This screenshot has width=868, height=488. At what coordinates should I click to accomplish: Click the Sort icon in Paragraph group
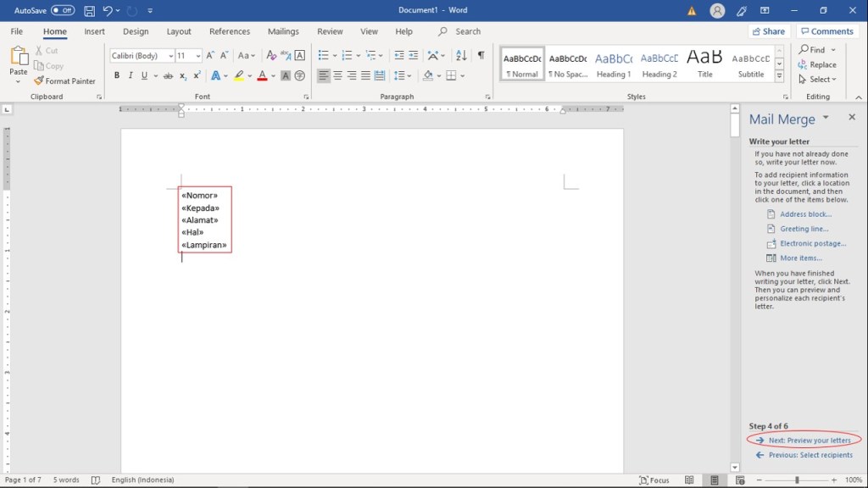click(460, 55)
